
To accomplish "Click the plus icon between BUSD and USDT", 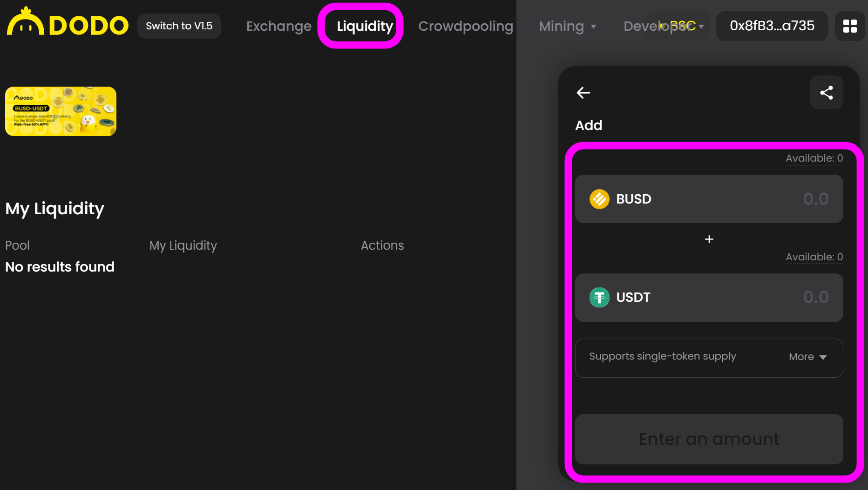I will (708, 239).
